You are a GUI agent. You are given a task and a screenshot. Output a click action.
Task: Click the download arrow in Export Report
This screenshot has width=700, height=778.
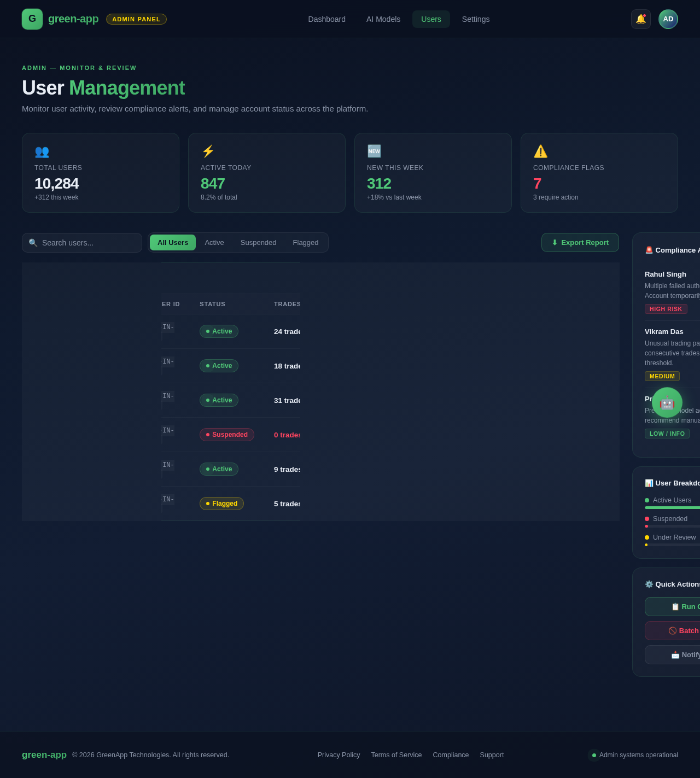pyautogui.click(x=555, y=243)
